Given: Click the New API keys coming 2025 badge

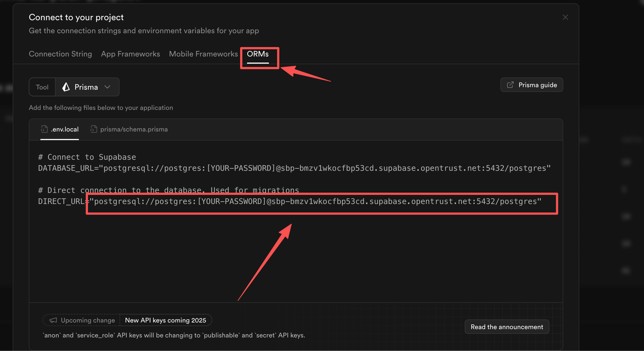Looking at the screenshot, I should click(x=165, y=320).
